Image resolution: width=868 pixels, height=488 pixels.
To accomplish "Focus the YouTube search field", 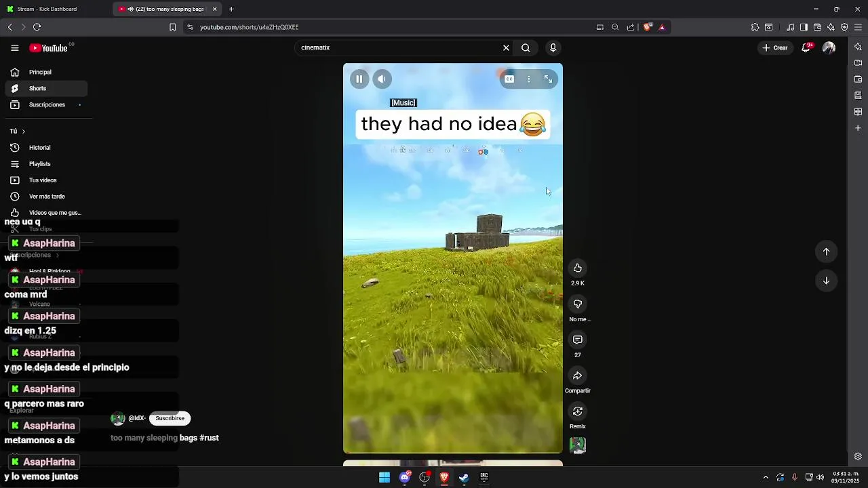I will (x=400, y=48).
